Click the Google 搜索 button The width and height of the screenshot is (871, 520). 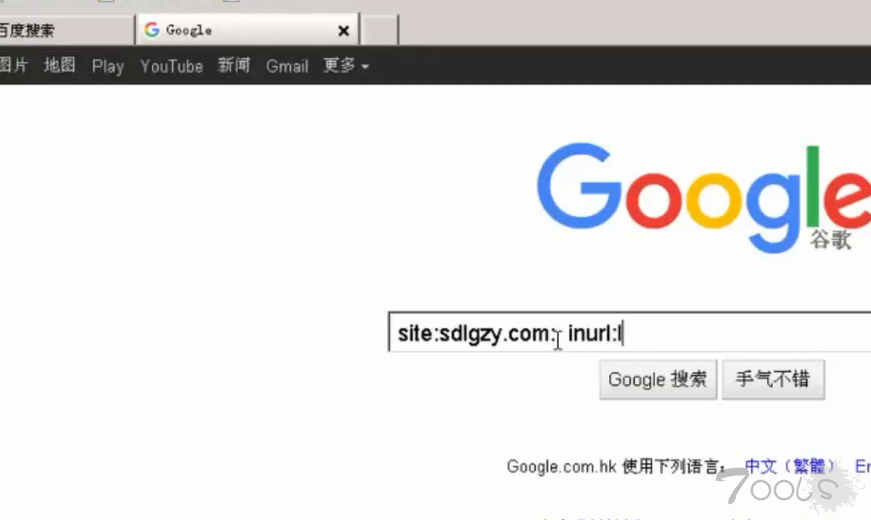[658, 379]
